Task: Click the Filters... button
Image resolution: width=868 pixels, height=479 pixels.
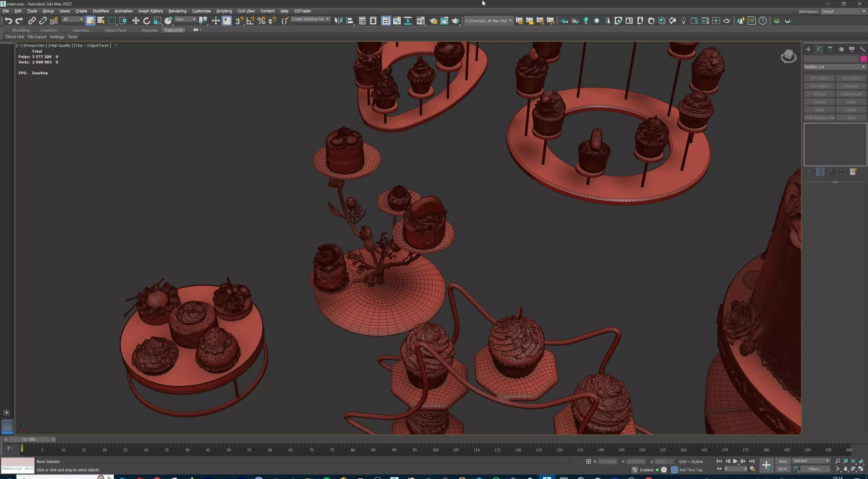Action: tap(815, 469)
